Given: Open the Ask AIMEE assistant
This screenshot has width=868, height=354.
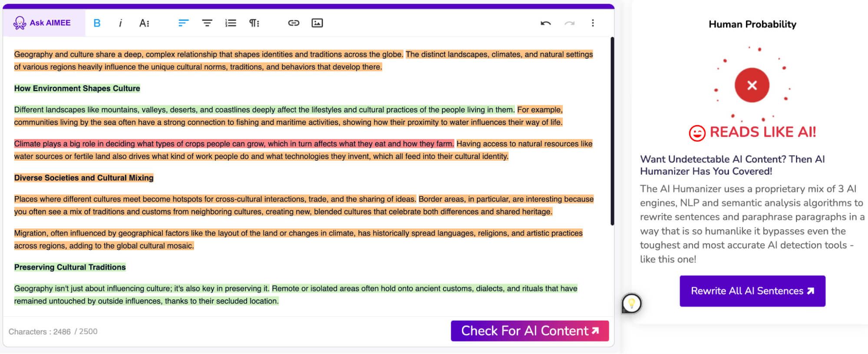Looking at the screenshot, I should point(42,23).
